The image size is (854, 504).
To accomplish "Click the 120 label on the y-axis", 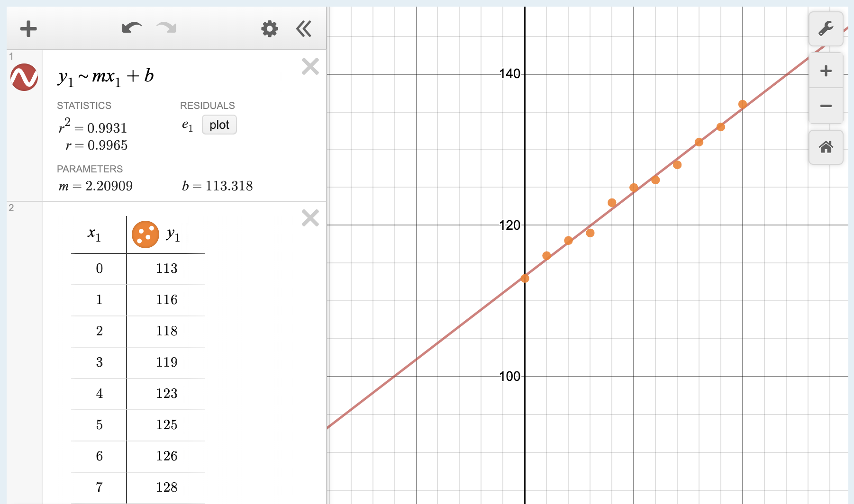I will pos(510,225).
